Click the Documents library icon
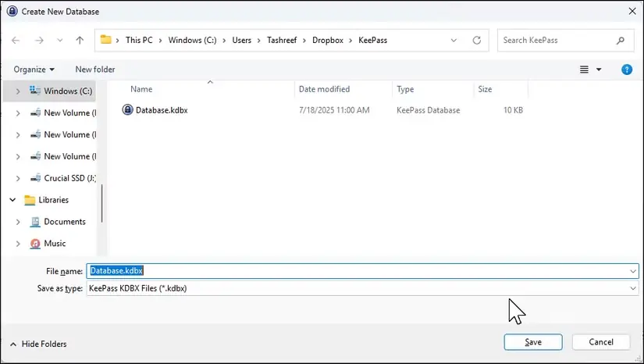This screenshot has width=644, height=364. point(35,222)
